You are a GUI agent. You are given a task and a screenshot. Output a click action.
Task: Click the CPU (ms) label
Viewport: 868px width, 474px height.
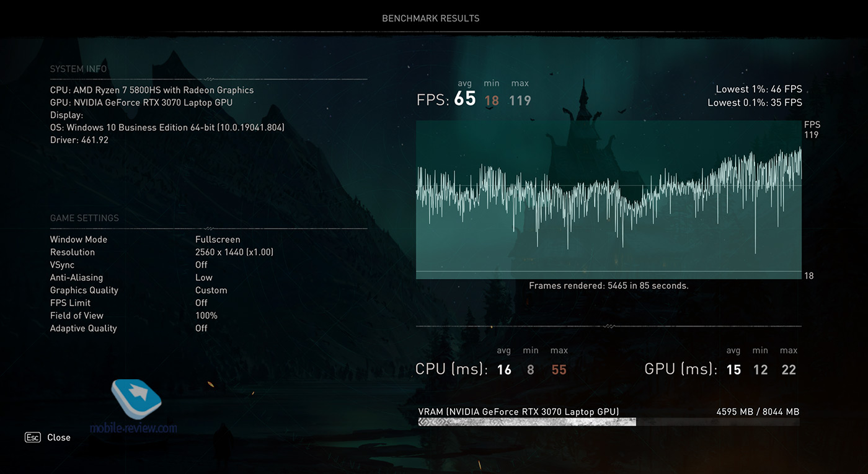[451, 369]
